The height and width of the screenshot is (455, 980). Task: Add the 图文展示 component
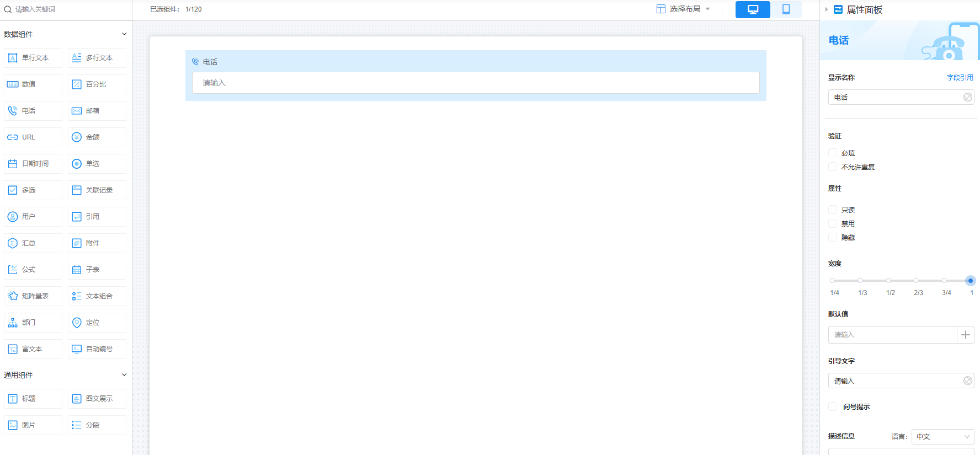pyautogui.click(x=97, y=399)
